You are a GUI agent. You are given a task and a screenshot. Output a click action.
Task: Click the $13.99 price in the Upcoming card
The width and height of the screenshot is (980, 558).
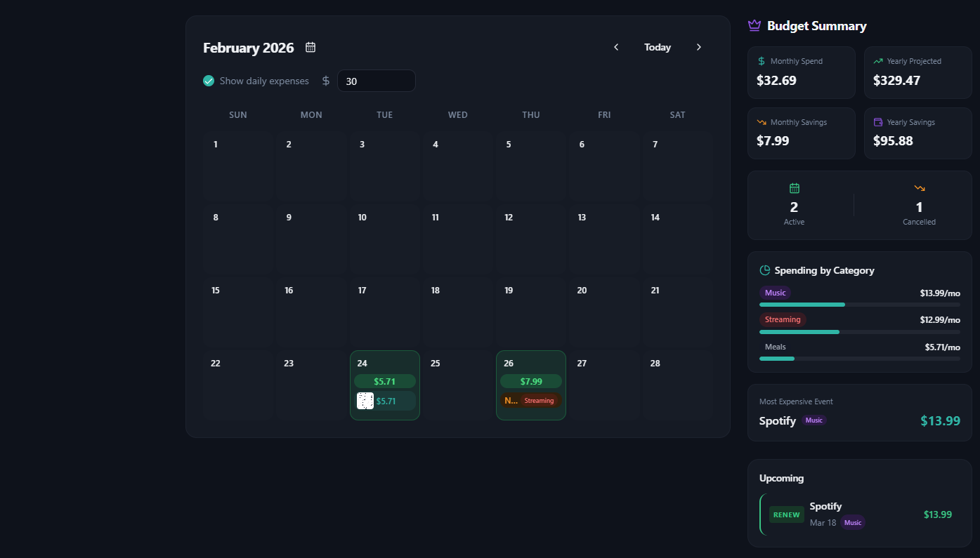click(x=938, y=514)
